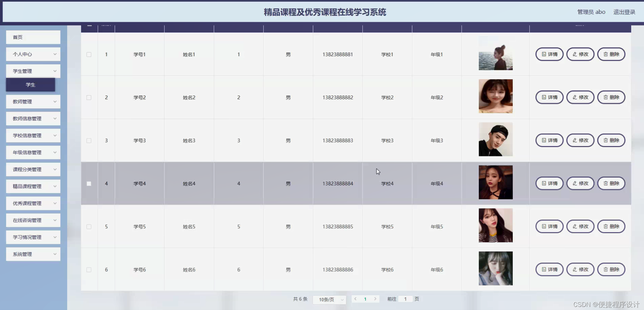Delete student 姓名3 record
Screen dimensions: 644x310
(x=611, y=140)
